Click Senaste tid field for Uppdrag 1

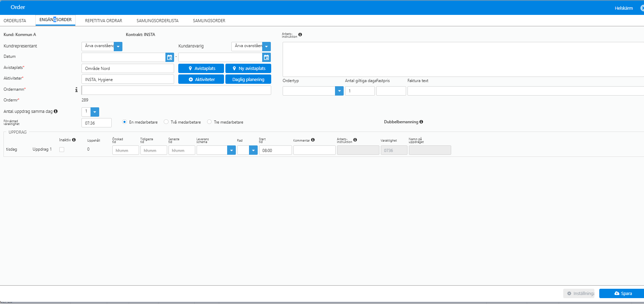point(182,150)
